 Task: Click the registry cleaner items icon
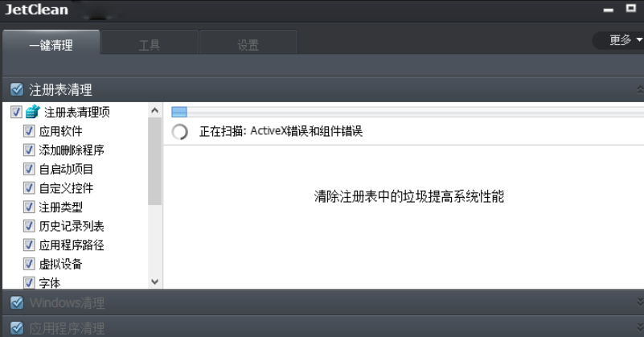pyautogui.click(x=33, y=111)
